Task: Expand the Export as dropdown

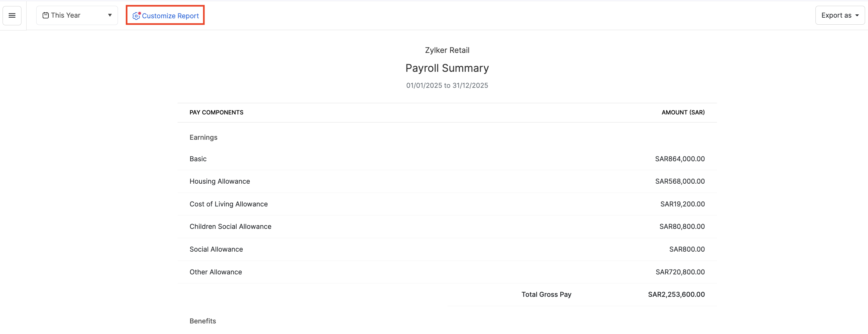Action: [x=840, y=15]
